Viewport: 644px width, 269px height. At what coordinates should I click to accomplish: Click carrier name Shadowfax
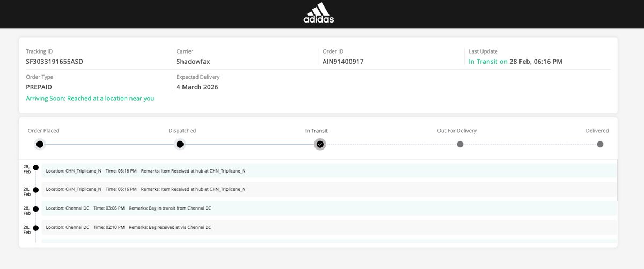194,61
